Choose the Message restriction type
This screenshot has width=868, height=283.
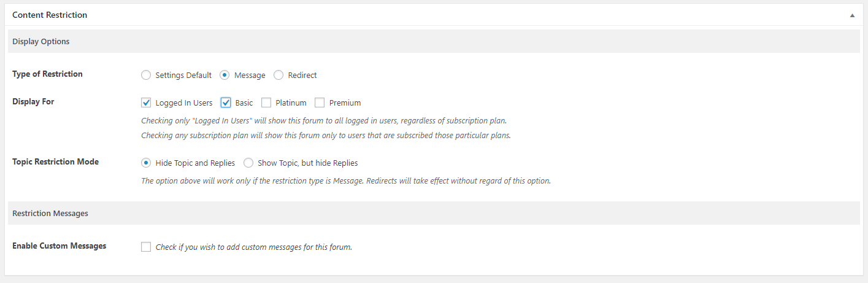click(225, 75)
